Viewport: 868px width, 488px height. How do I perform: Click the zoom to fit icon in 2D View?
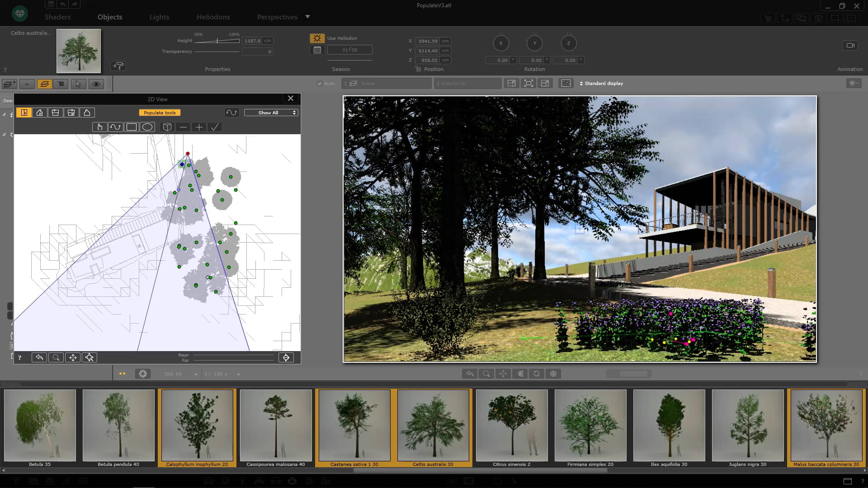[90, 357]
